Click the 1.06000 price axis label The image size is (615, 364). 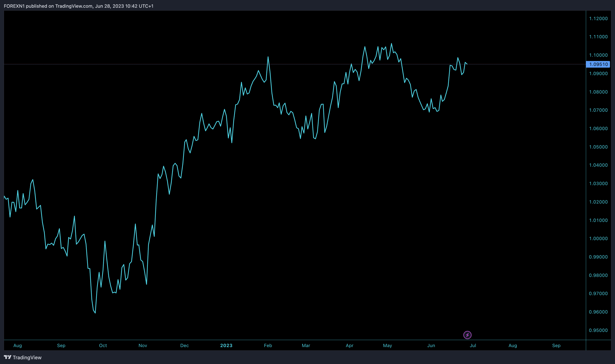click(x=598, y=128)
